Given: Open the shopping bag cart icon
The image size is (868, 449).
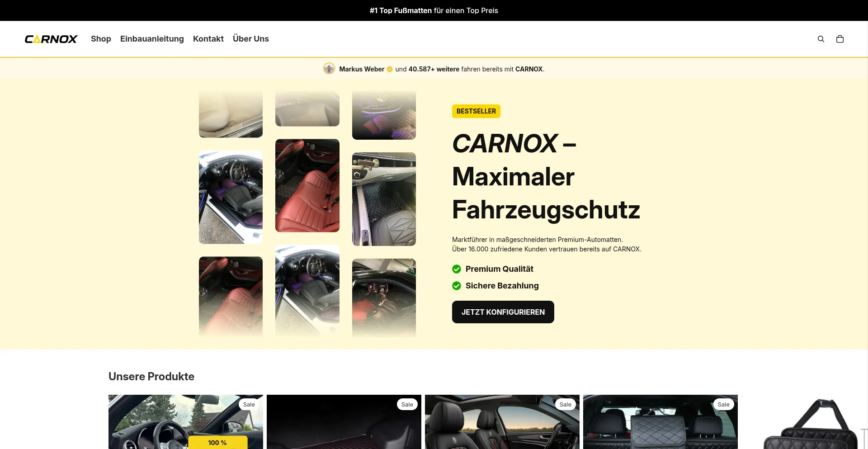Looking at the screenshot, I should tap(840, 39).
